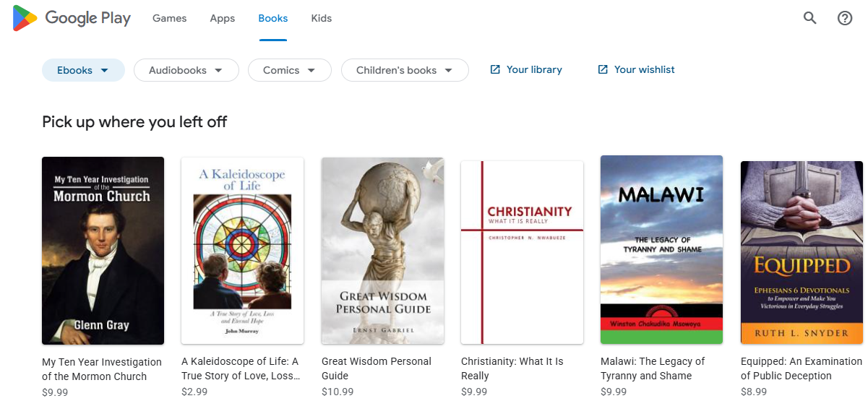
Task: Click title 'Equipped: An Examination of Public Deception'
Action: point(802,368)
